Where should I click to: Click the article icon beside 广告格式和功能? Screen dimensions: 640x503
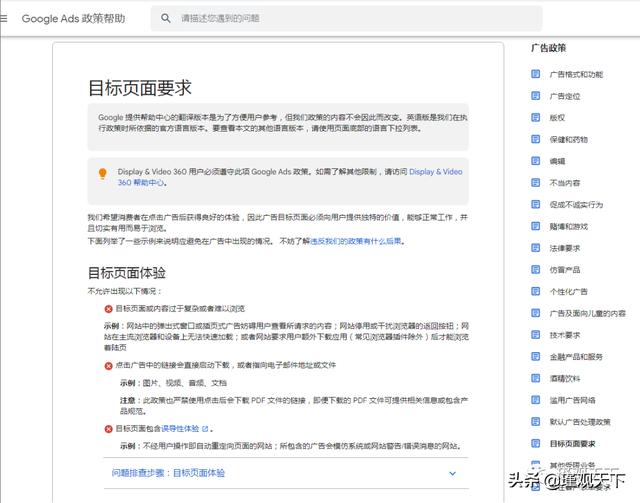click(536, 74)
